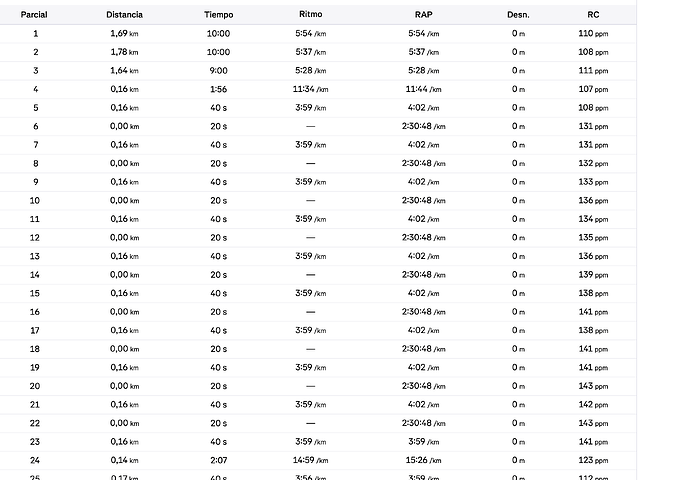Click the 1,64 km distance value

124,71
